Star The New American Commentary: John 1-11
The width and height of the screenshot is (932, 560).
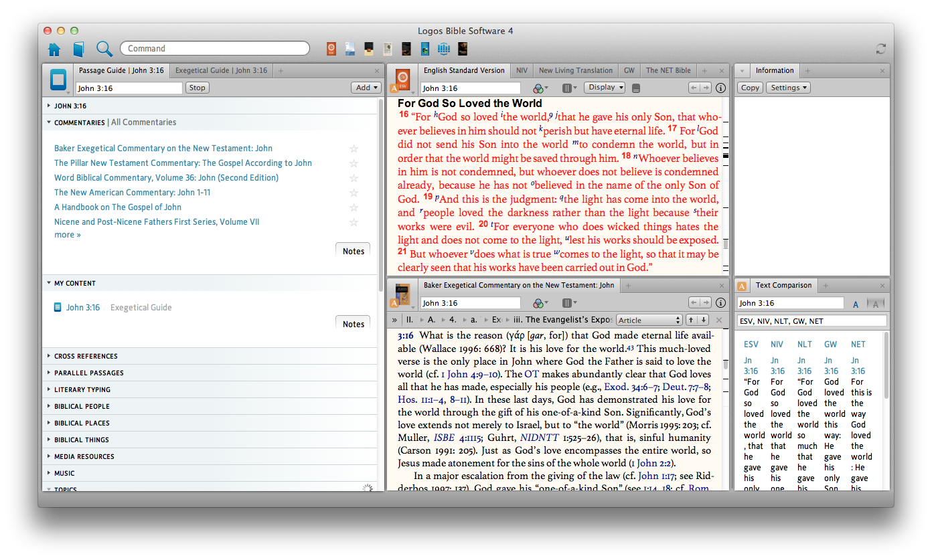(354, 193)
